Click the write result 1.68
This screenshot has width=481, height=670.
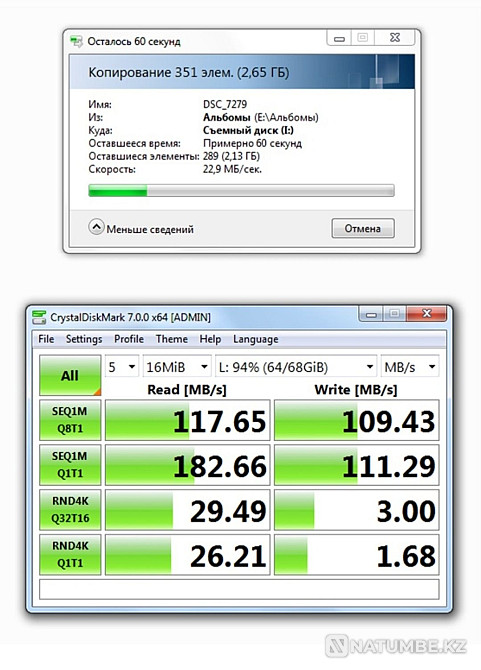(357, 555)
